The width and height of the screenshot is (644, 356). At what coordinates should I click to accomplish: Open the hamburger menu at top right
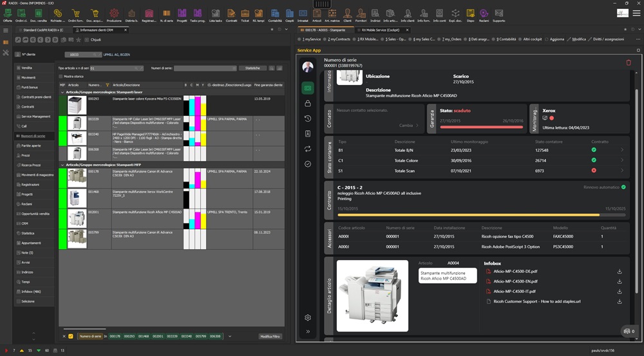pos(636,13)
